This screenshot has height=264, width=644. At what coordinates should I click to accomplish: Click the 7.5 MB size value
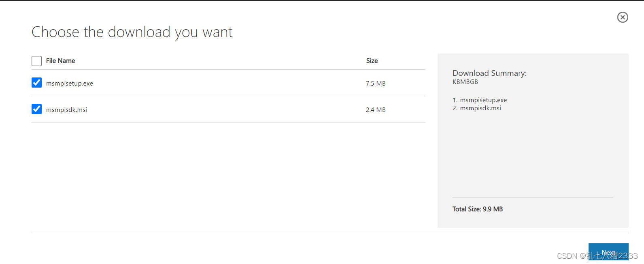click(376, 84)
